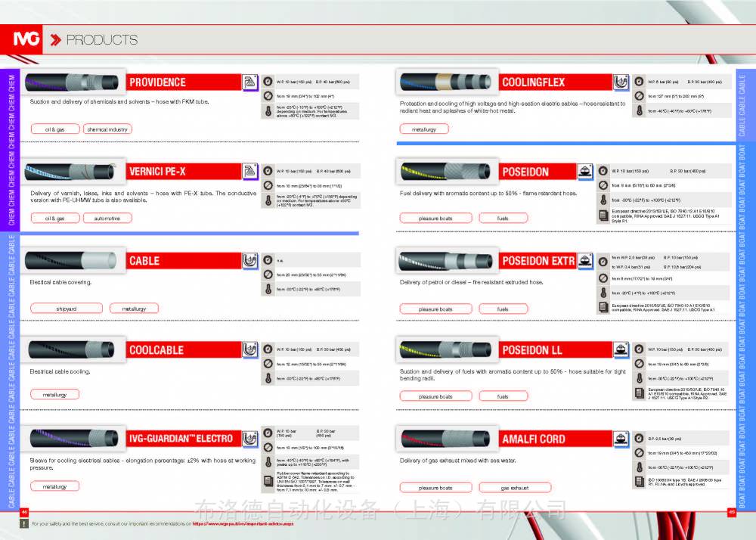756x540 pixels.
Task: Click the document icon in AMALFI CORD specs
Action: (x=639, y=481)
